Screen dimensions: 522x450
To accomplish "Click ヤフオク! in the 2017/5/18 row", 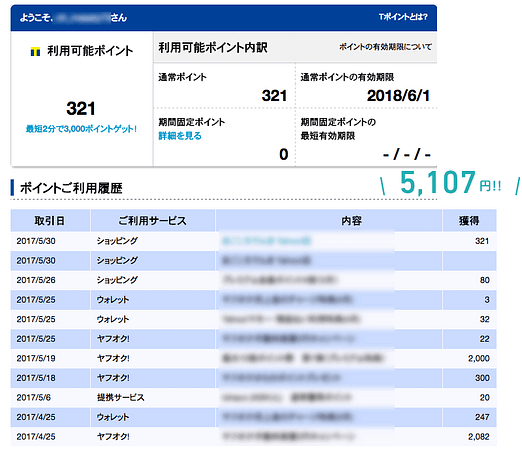I will pos(113,378).
